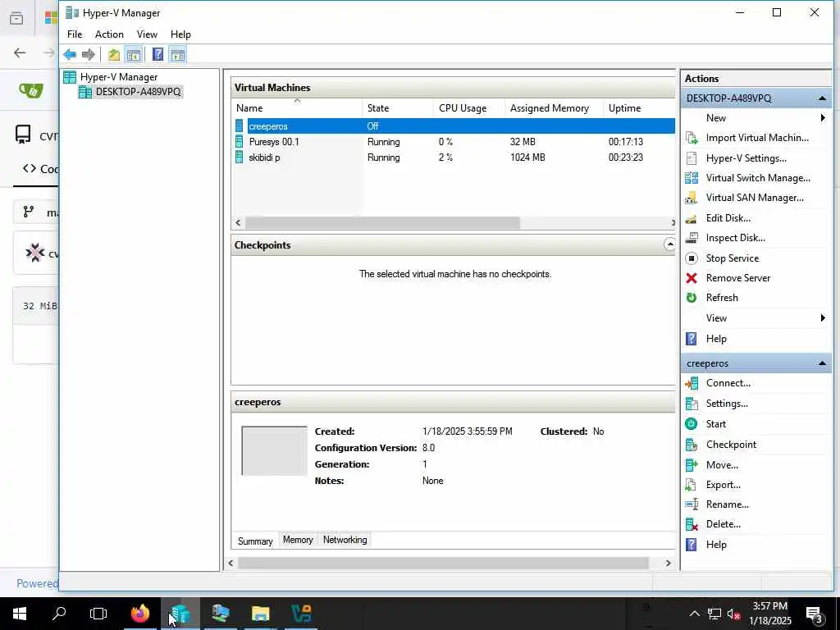The image size is (840, 630).
Task: Click the creeperos Settings icon
Action: [692, 404]
